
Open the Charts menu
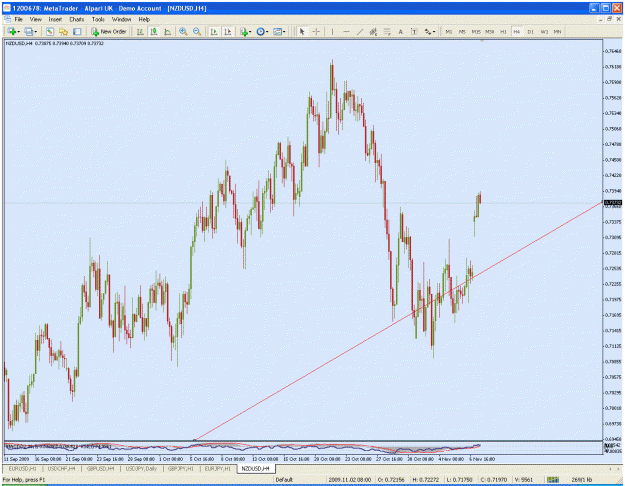tap(77, 19)
